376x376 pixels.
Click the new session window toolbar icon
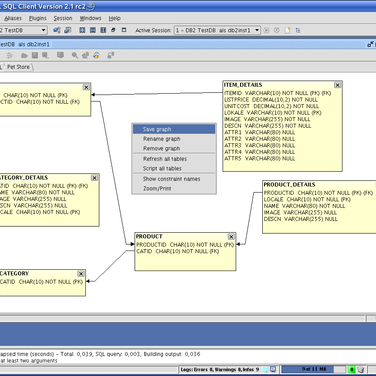68,30
